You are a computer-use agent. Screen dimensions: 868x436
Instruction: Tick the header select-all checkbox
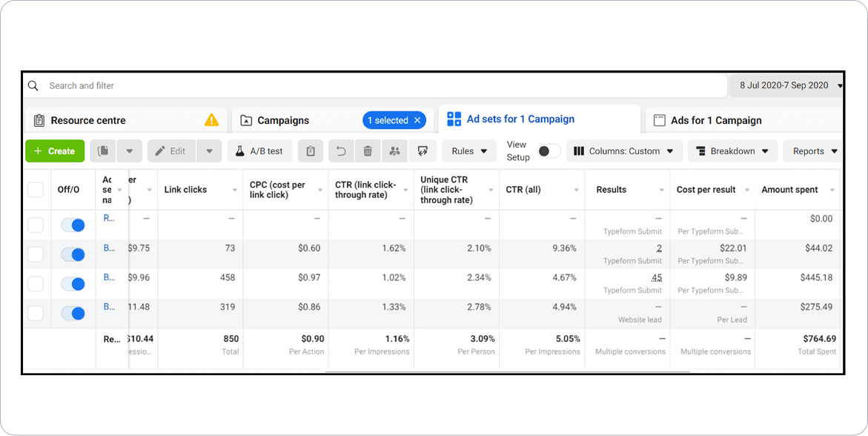36,190
